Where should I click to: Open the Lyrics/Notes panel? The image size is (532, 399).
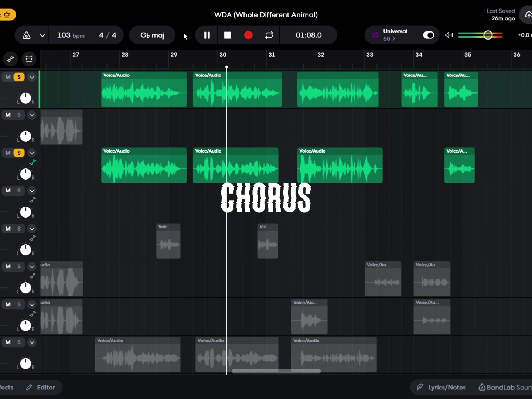point(441,387)
